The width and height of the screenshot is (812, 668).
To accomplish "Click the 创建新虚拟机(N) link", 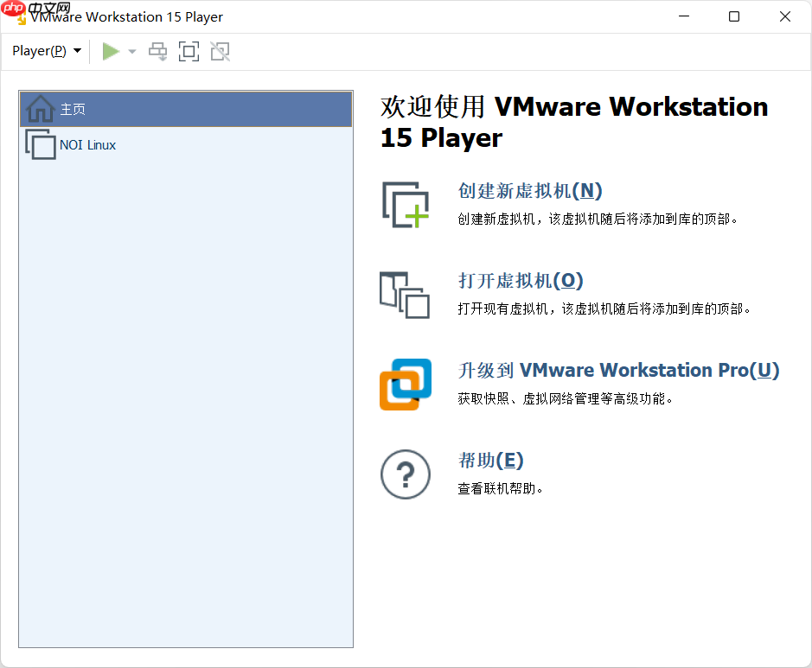I will 528,190.
